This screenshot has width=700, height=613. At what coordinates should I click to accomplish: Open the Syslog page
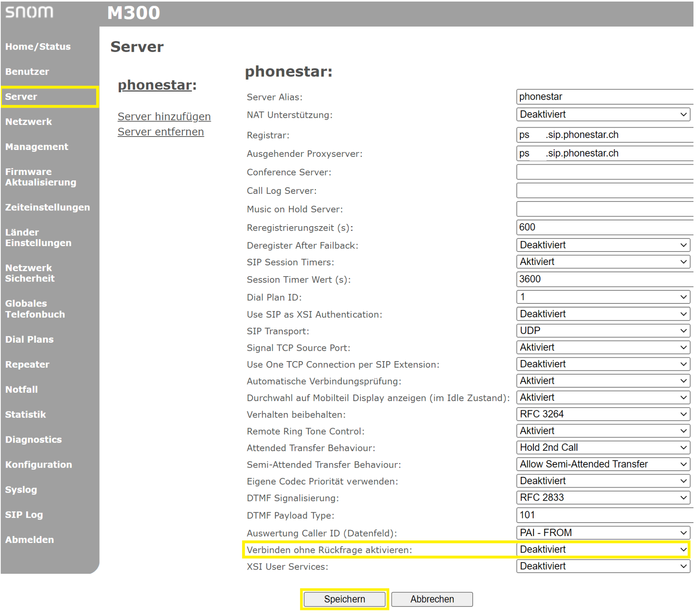click(21, 490)
